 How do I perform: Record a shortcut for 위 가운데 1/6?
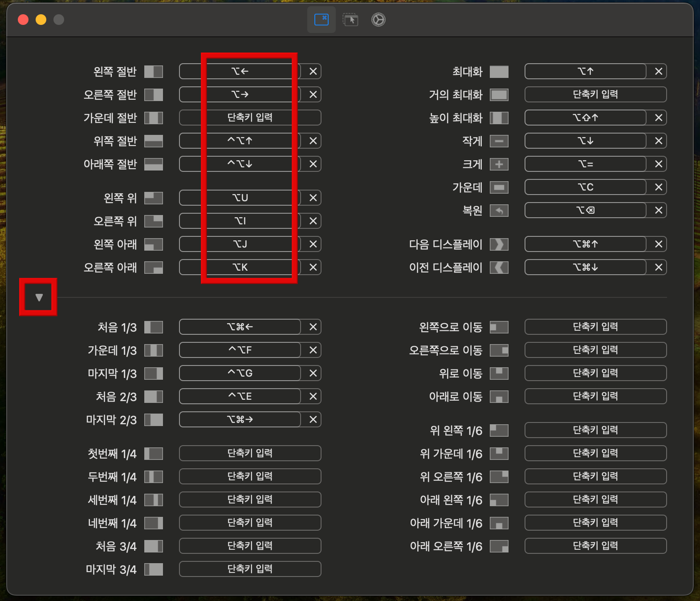pyautogui.click(x=596, y=453)
